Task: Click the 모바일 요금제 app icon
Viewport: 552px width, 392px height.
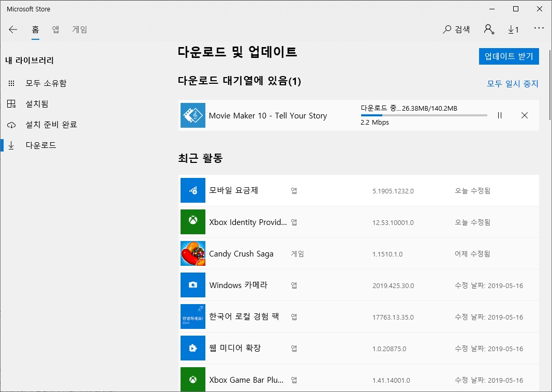Action: tap(193, 190)
